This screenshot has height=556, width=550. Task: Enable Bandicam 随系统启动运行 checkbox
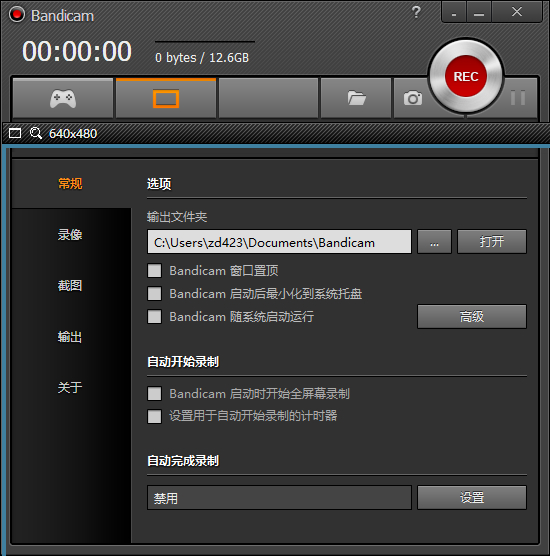[x=155, y=316]
